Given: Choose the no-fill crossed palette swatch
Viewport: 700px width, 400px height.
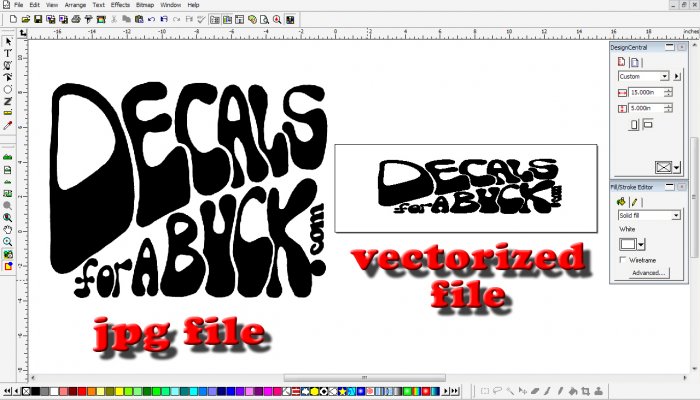Looking at the screenshot, I should [x=26, y=392].
